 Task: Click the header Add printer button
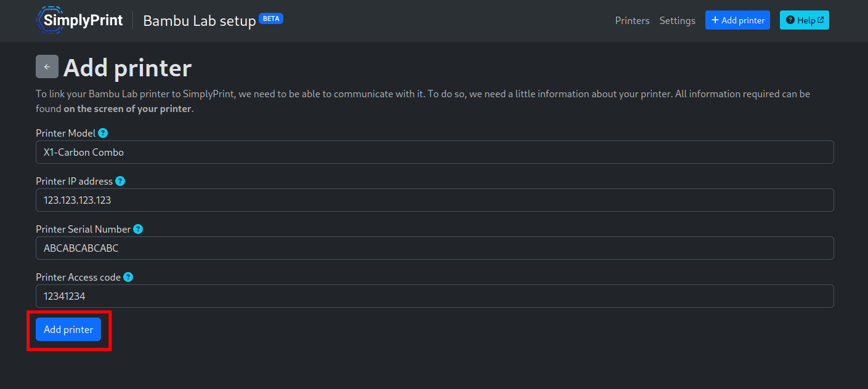[x=737, y=20]
